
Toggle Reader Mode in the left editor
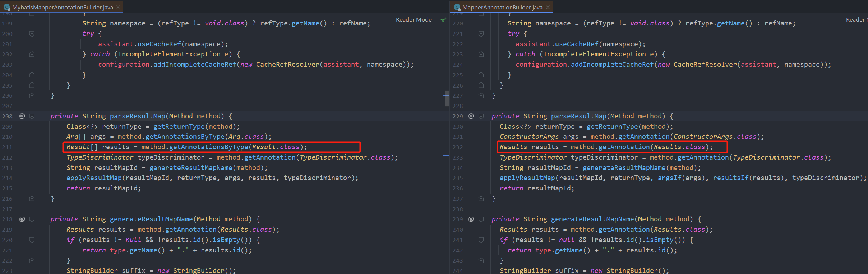(414, 20)
